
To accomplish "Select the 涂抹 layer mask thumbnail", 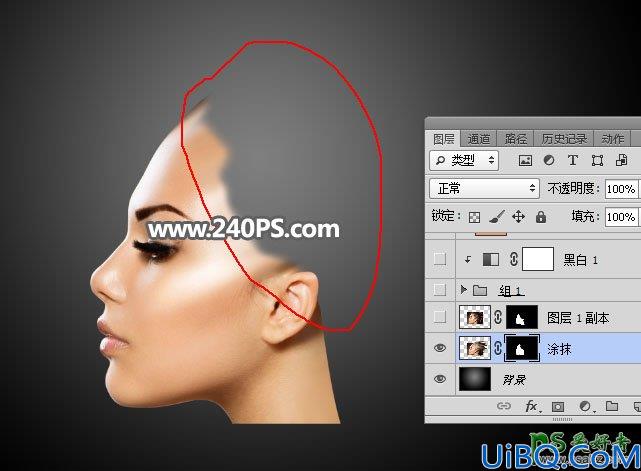I will click(x=522, y=348).
